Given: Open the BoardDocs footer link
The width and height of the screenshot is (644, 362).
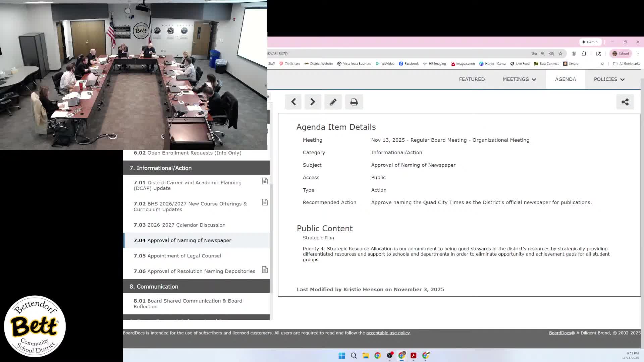Looking at the screenshot, I should coord(559,333).
